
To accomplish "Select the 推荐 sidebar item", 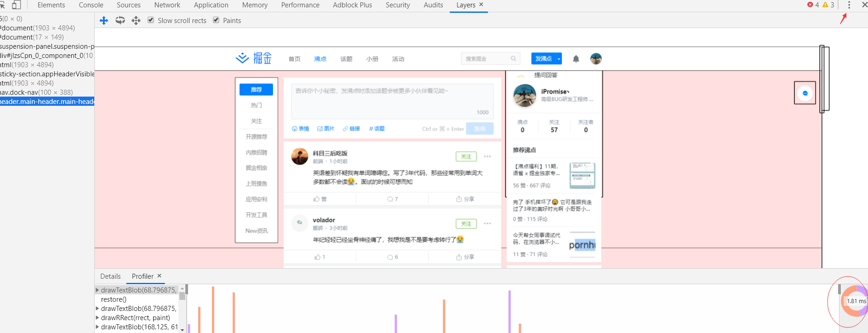I will coord(256,90).
